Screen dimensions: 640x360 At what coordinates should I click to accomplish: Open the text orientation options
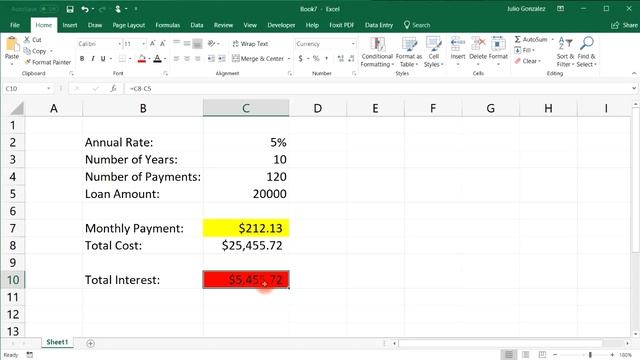coord(213,43)
